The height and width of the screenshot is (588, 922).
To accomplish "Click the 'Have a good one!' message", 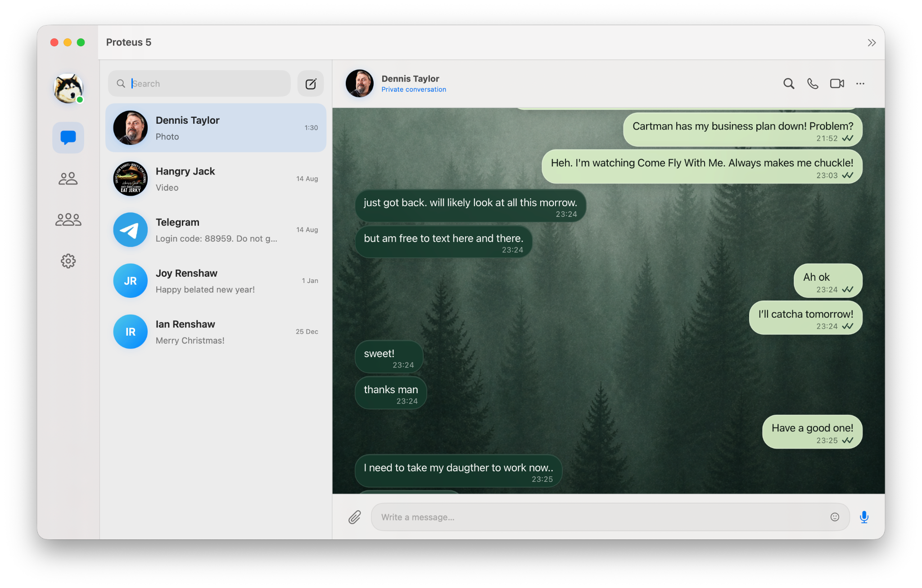I will click(812, 432).
